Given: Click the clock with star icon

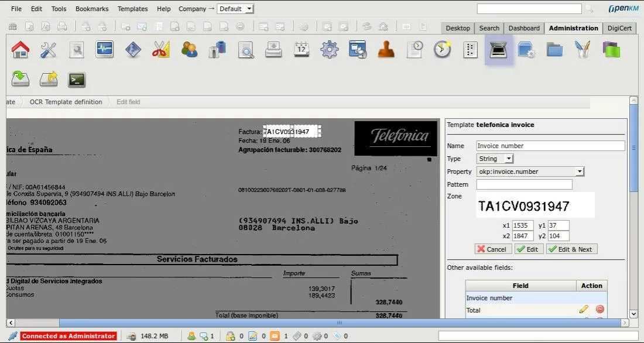Looking at the screenshot, I should [443, 50].
